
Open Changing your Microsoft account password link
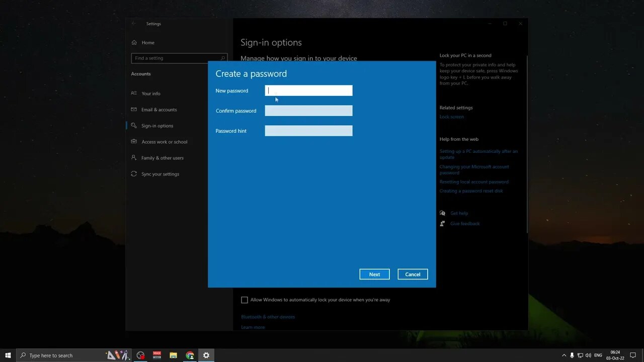click(474, 169)
